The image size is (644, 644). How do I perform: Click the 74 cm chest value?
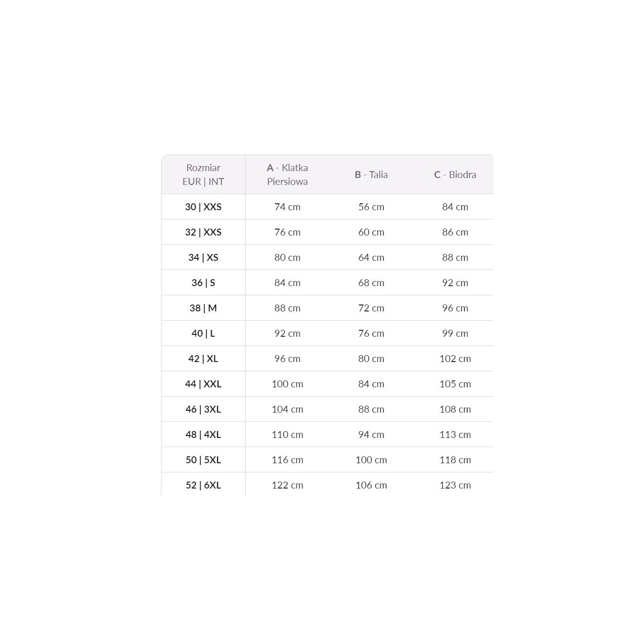point(287,207)
